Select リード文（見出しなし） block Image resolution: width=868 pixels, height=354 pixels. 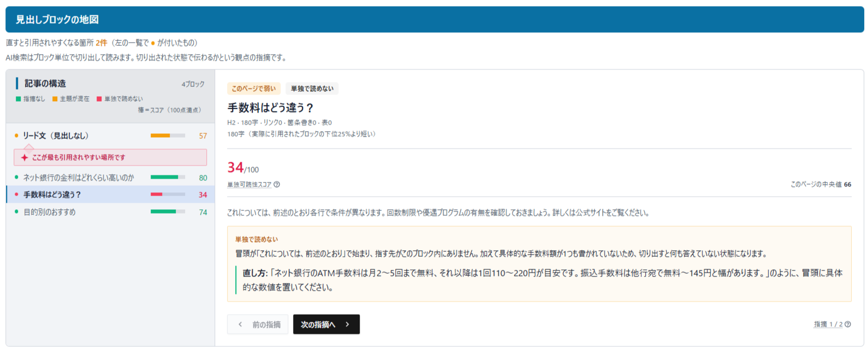[x=110, y=135]
